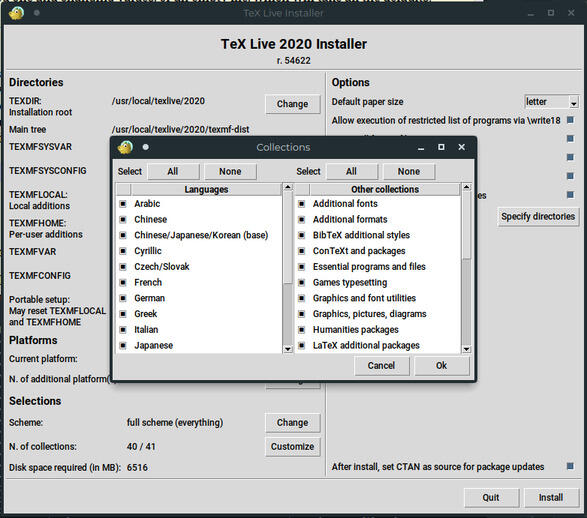
Task: Click the Customize collections button
Action: pyautogui.click(x=293, y=447)
